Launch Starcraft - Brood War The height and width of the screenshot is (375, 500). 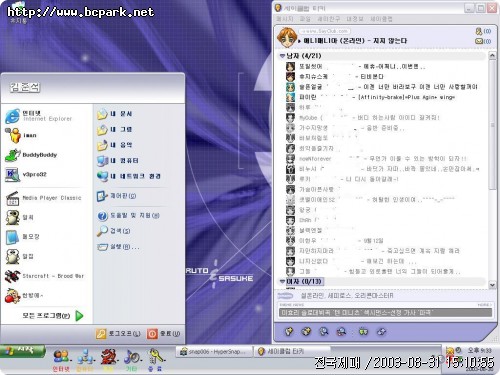pyautogui.click(x=45, y=276)
